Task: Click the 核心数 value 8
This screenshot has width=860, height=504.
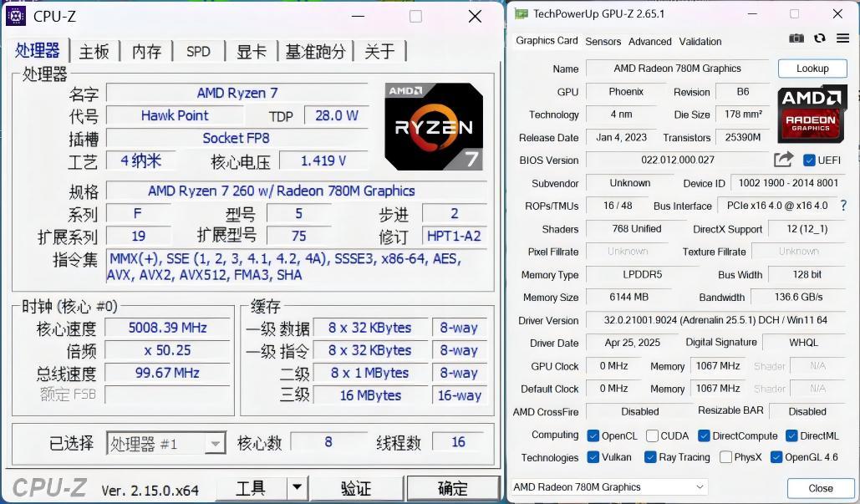Action: point(328,442)
